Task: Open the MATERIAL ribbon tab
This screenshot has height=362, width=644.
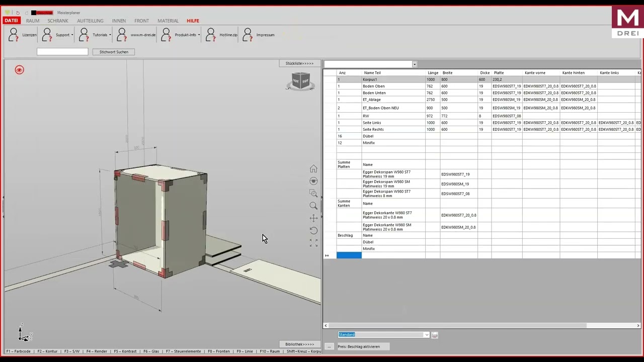Action: pos(168,21)
